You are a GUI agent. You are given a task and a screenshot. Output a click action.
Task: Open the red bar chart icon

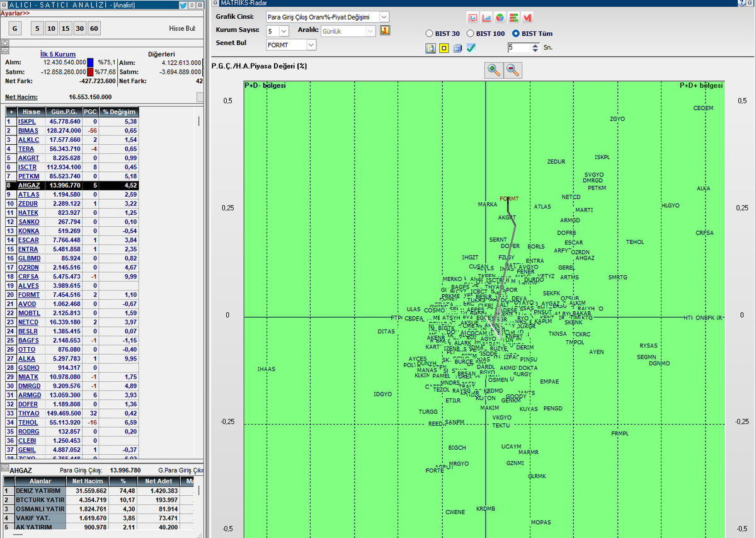(486, 18)
